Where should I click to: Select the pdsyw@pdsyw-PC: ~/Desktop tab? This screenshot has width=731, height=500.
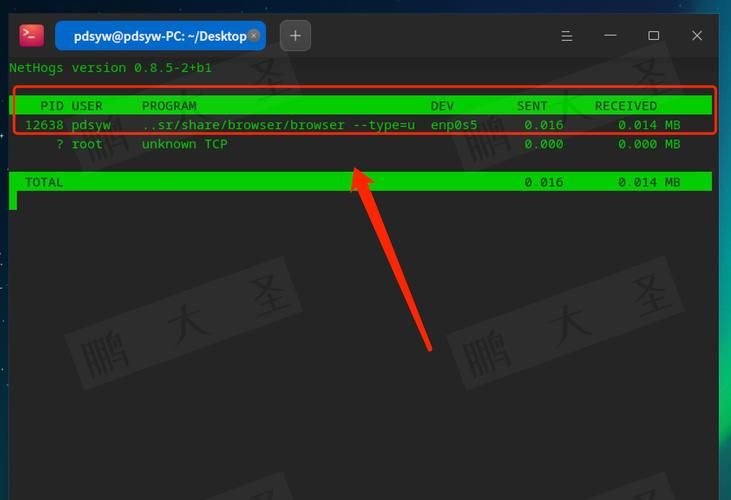(x=158, y=36)
